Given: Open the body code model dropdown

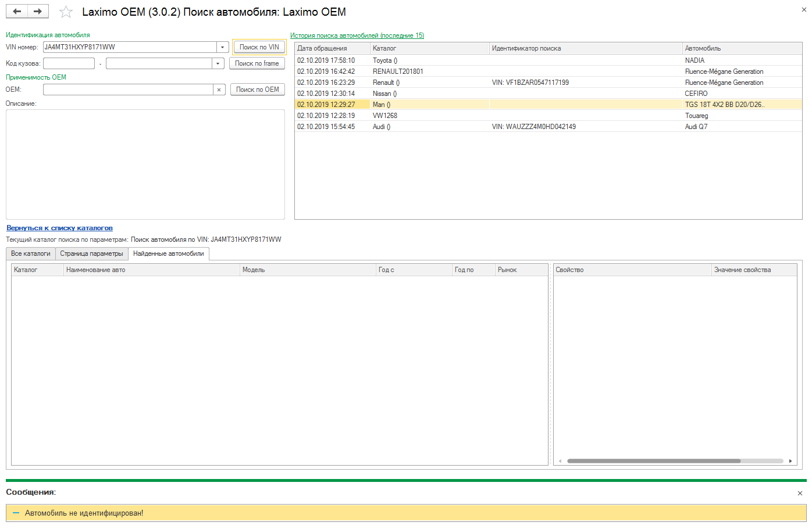Looking at the screenshot, I should pyautogui.click(x=218, y=64).
